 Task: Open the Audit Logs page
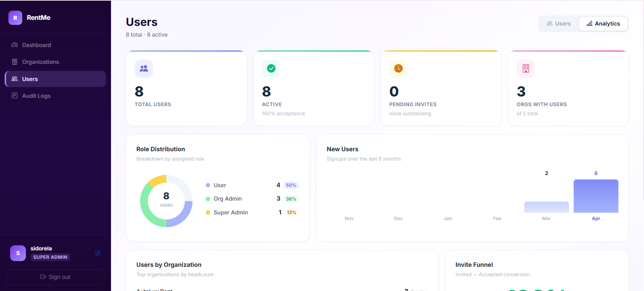[x=36, y=96]
